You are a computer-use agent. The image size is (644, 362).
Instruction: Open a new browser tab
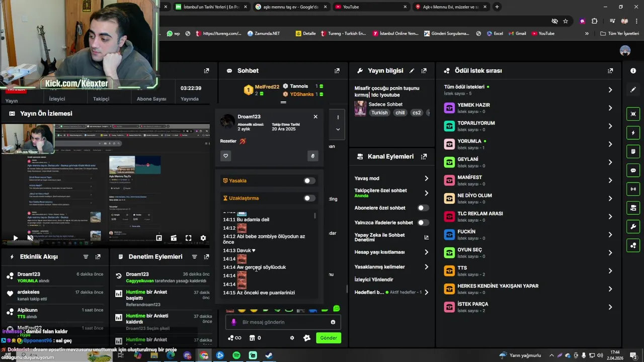(497, 7)
